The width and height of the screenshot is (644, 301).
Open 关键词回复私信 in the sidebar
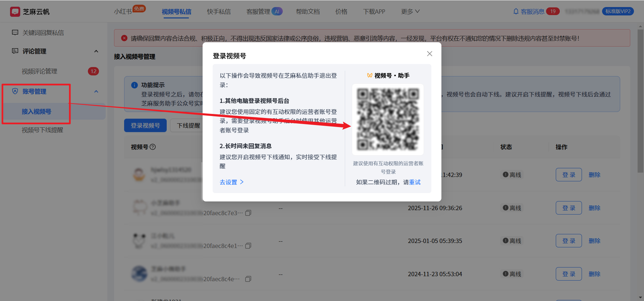[43, 33]
